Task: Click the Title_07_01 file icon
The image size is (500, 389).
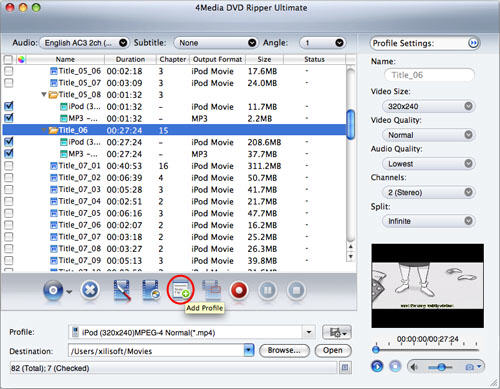Action: (54, 166)
